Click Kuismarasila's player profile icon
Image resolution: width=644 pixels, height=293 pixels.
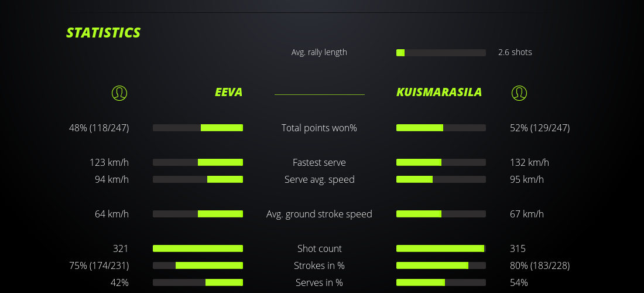coord(519,93)
